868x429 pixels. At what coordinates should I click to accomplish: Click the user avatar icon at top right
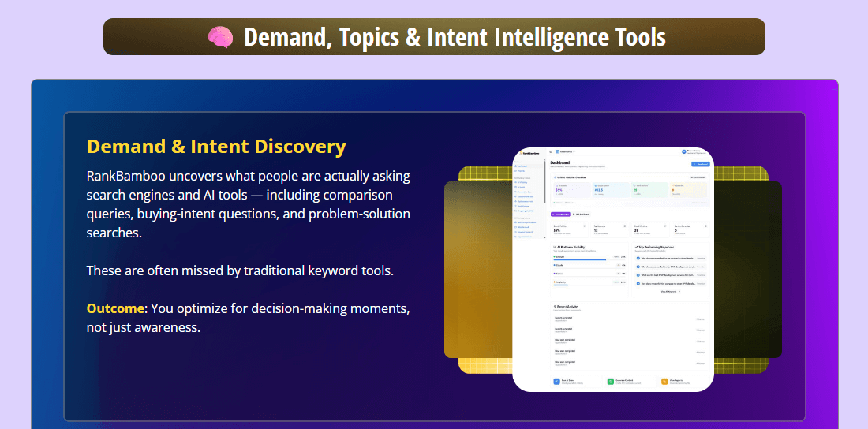pos(684,151)
